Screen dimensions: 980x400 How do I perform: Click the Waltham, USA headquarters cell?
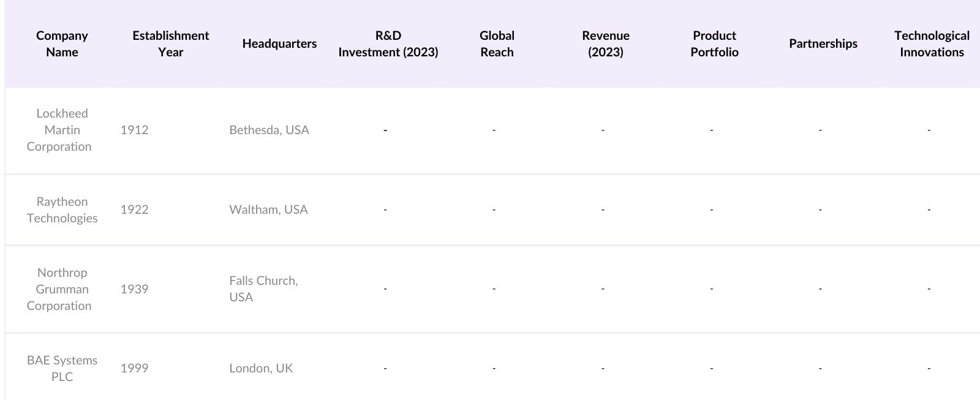(x=268, y=209)
